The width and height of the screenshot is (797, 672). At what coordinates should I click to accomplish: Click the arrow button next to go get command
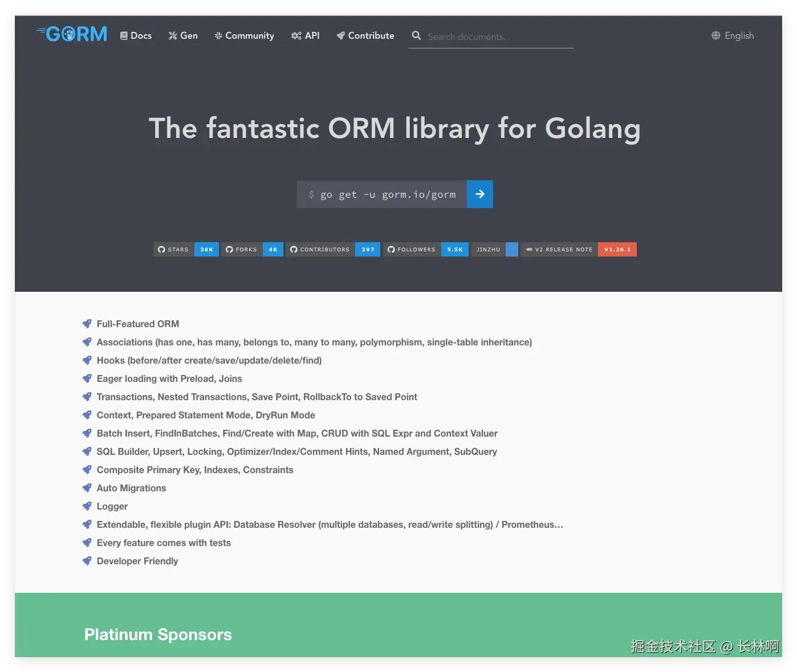pos(479,194)
